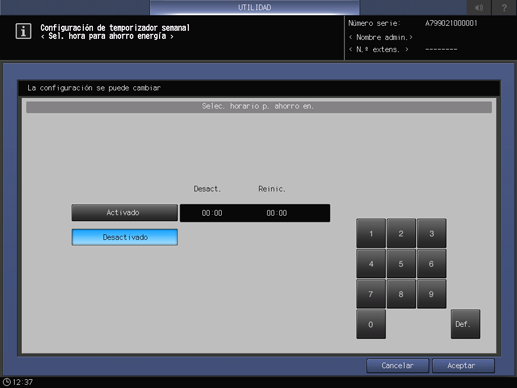This screenshot has width=517, height=388.
Task: Click the serial number A799021000001
Action: click(451, 23)
